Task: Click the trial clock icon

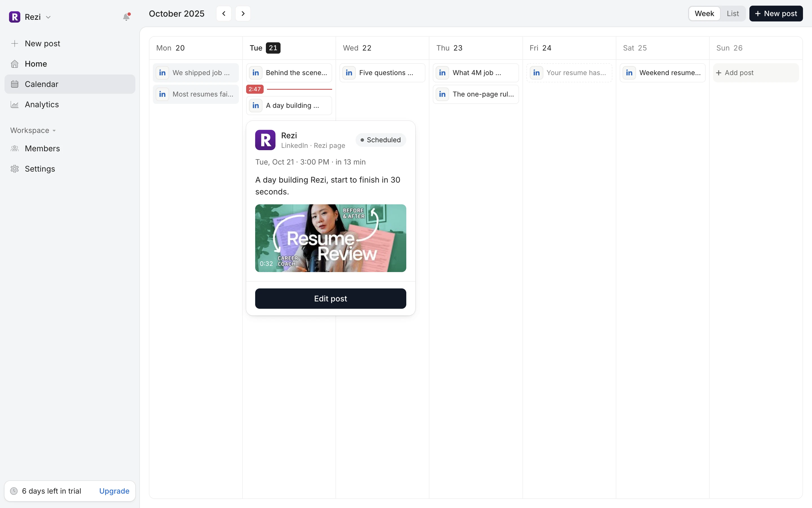Action: (14, 491)
